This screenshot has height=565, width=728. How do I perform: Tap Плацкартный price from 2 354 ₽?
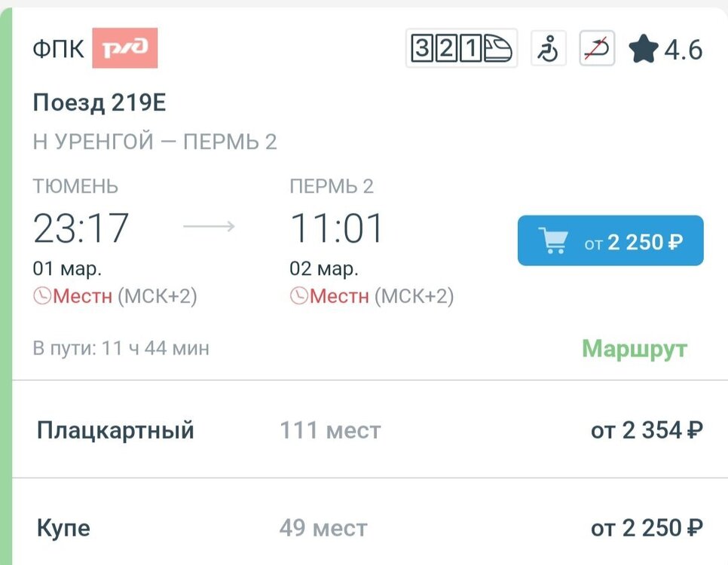click(x=647, y=430)
